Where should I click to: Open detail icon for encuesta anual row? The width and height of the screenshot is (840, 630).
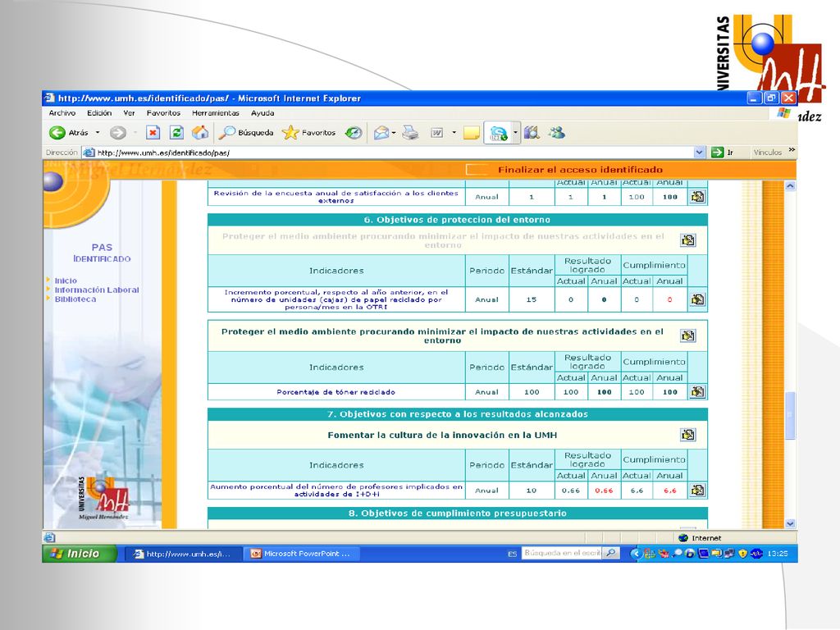(697, 197)
